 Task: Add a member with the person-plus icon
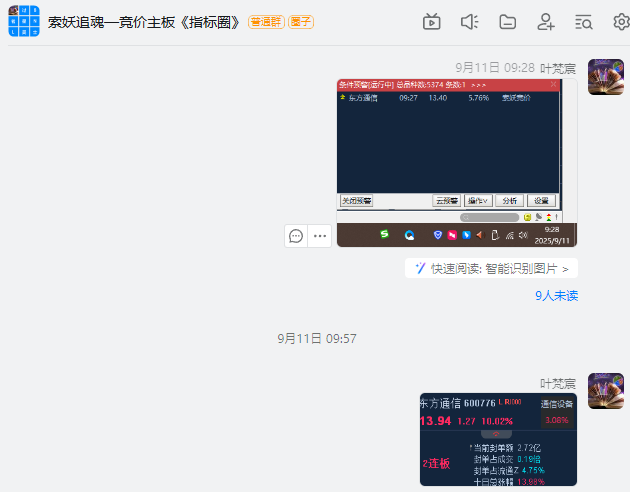(546, 22)
